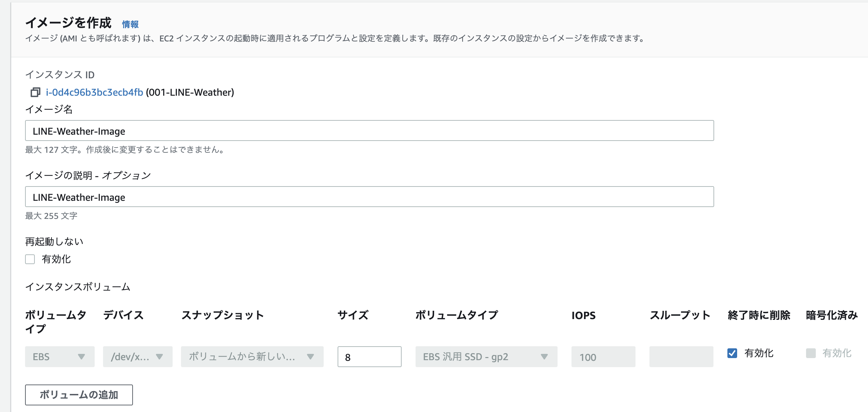Open the 情報 help link next to イメージを作成
The height and width of the screenshot is (412, 868).
tap(131, 24)
